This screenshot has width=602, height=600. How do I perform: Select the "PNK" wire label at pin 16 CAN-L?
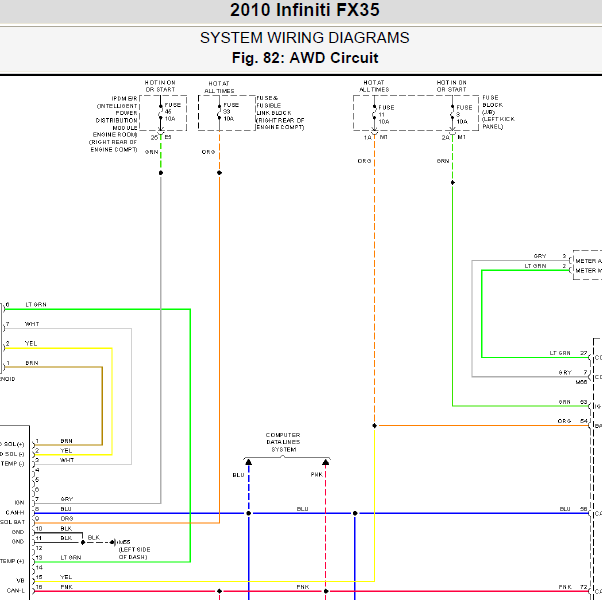[66, 587]
